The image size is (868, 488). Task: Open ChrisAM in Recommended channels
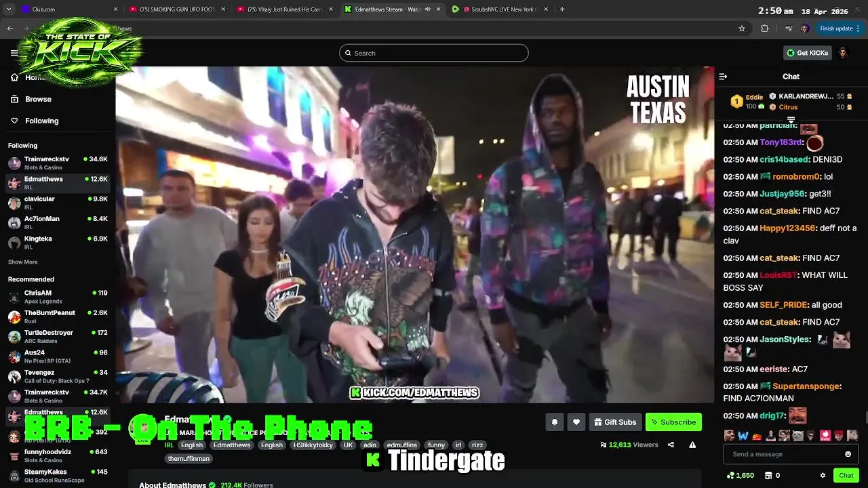coord(58,297)
